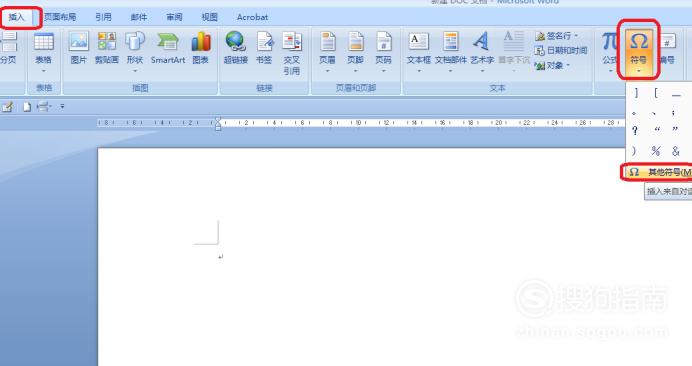Open the 页脚 footer button
Viewport: 692px width, 366px height.
pyautogui.click(x=355, y=52)
